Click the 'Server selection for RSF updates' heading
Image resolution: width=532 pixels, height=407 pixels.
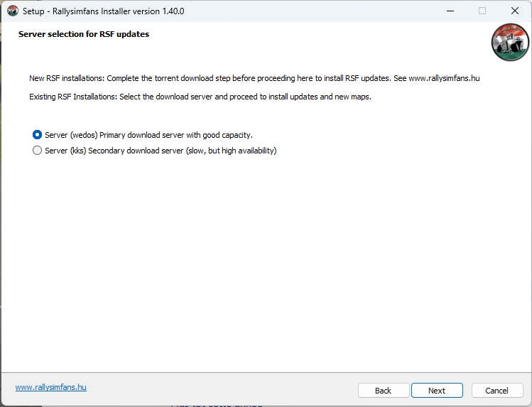coord(84,34)
